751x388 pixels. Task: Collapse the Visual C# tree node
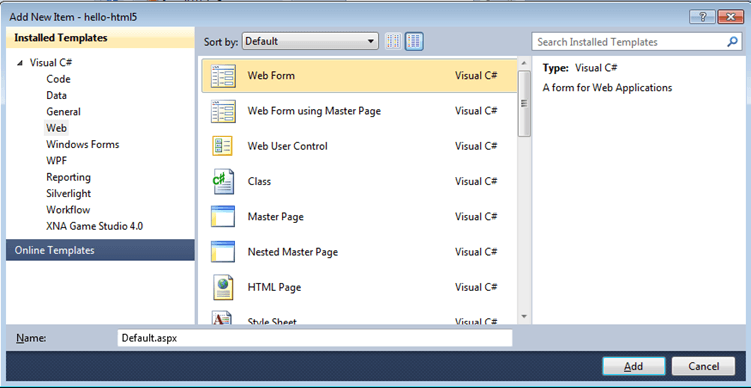pyautogui.click(x=19, y=63)
